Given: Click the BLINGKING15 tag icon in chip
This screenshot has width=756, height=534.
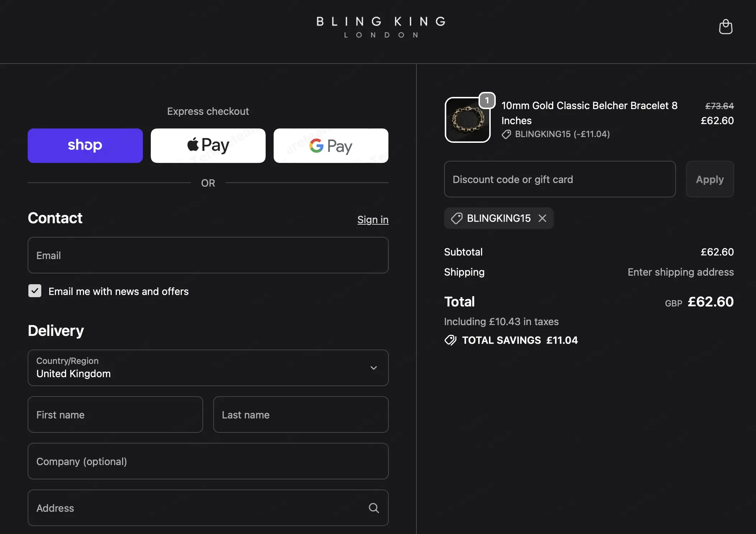Looking at the screenshot, I should click(457, 218).
